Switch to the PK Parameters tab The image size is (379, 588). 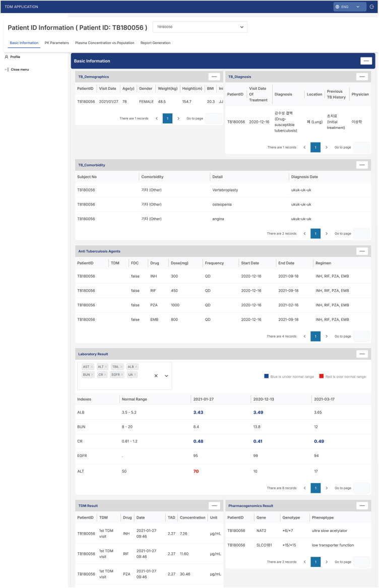click(56, 43)
